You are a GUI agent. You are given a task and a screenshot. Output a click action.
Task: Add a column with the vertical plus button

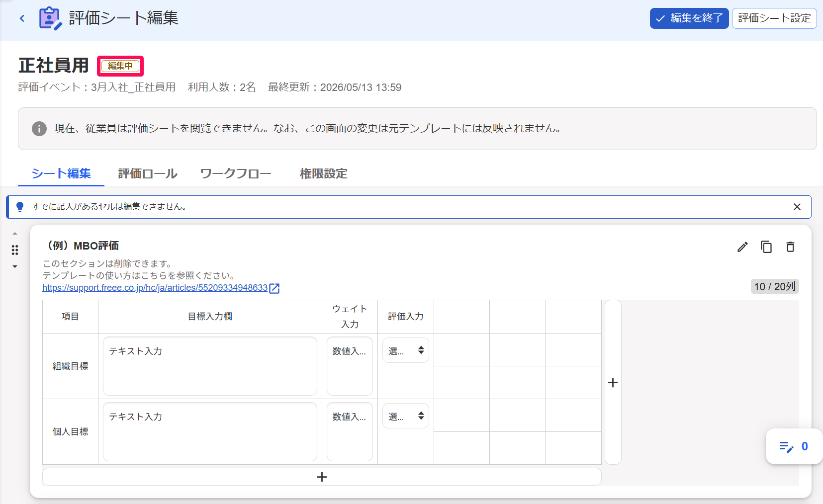tap(613, 382)
